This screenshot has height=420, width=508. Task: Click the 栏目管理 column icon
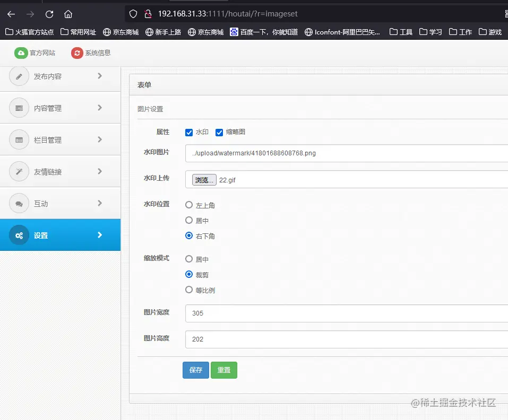[x=19, y=140]
